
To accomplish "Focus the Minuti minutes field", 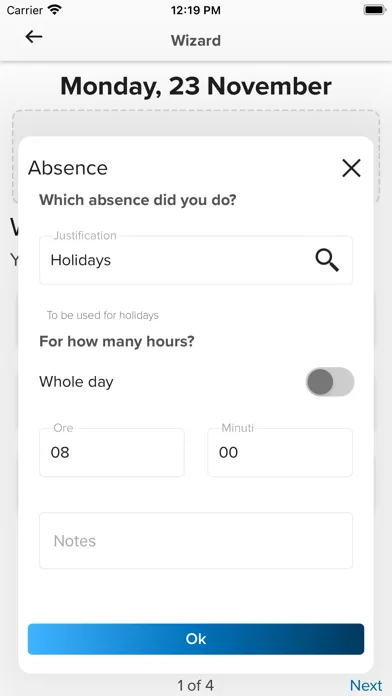I will tap(280, 452).
